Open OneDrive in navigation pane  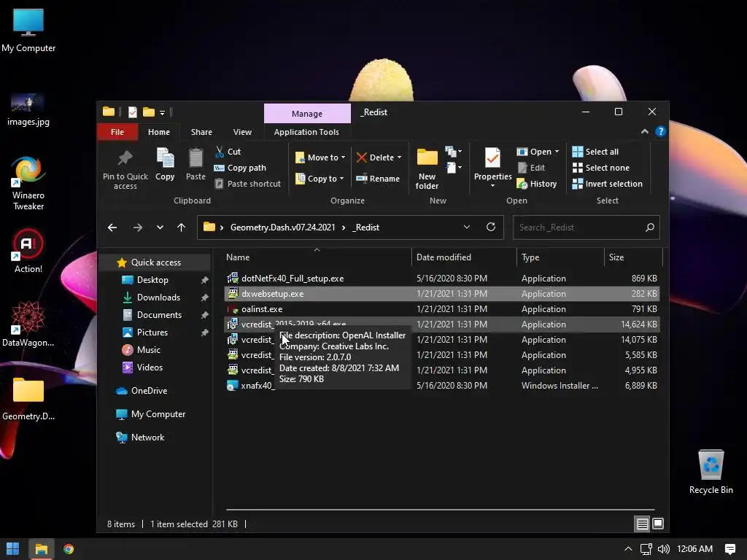click(149, 391)
